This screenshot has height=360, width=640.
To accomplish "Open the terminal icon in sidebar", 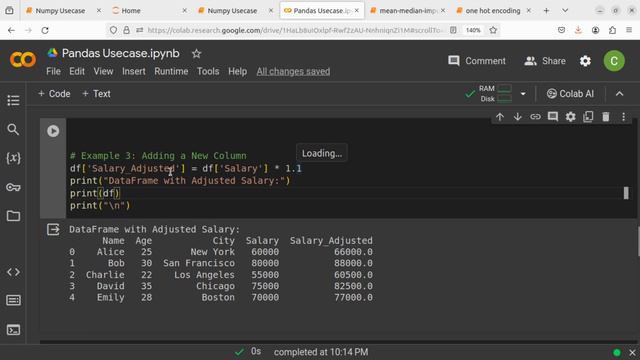I will pos(13,330).
